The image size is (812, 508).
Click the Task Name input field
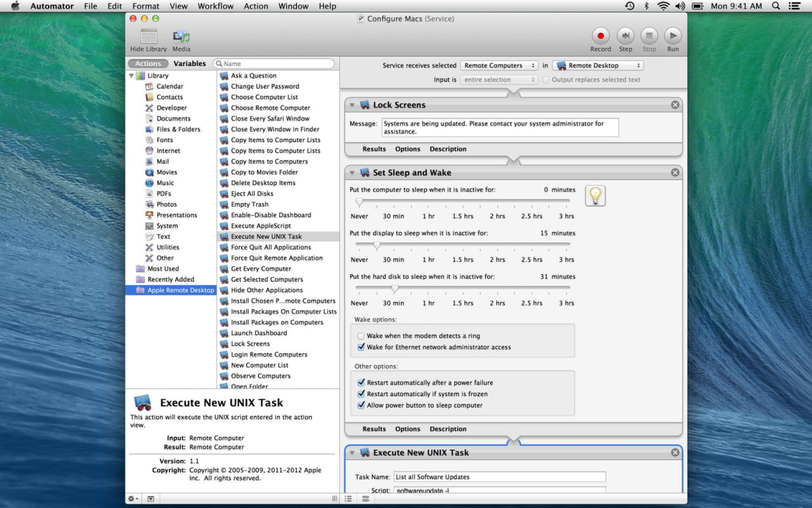tap(499, 477)
